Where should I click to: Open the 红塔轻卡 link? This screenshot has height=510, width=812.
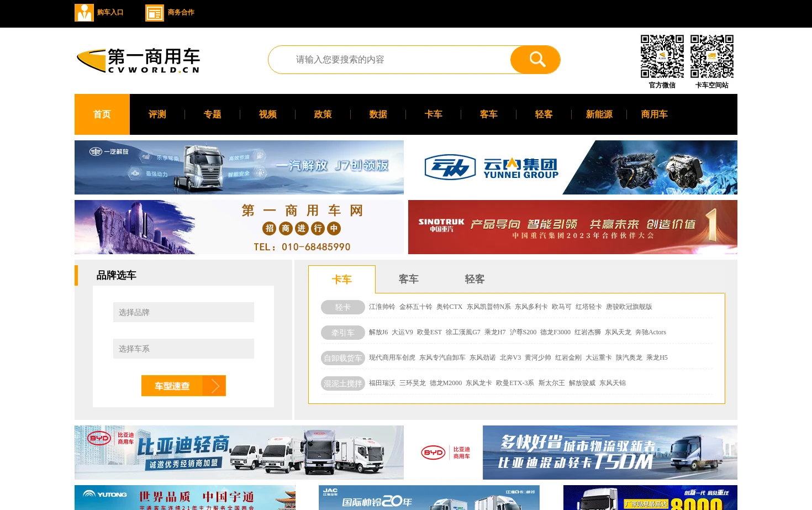pos(589,307)
